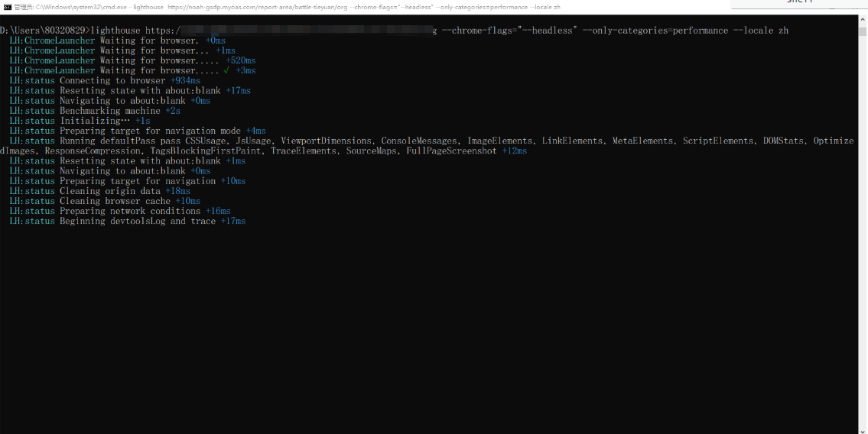Click 'Preparing network conditions +16ms' line

(x=120, y=211)
